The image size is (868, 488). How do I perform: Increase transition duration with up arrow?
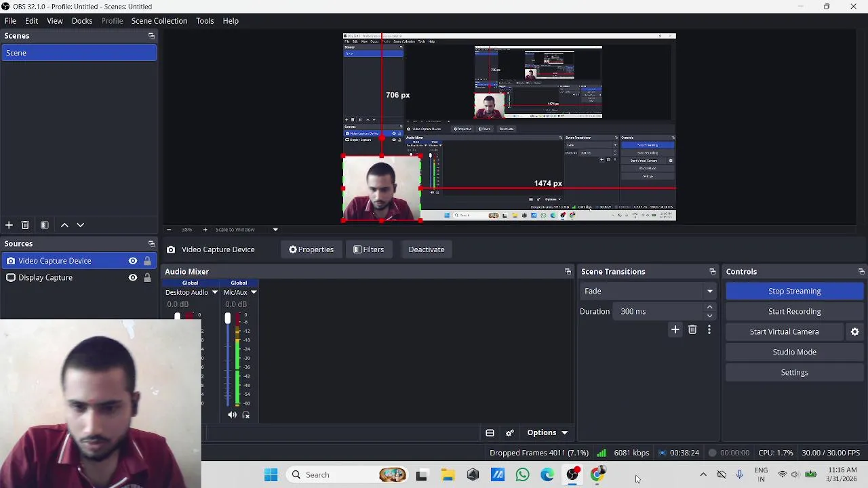pos(709,308)
